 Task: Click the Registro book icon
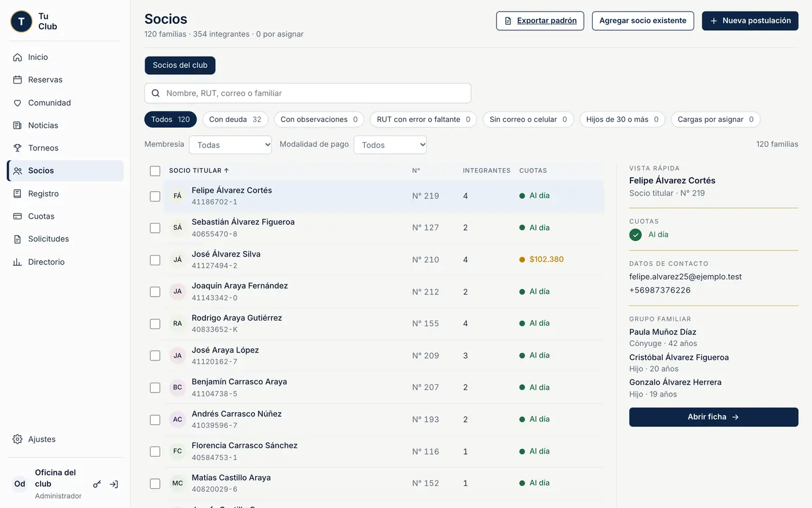click(x=17, y=194)
